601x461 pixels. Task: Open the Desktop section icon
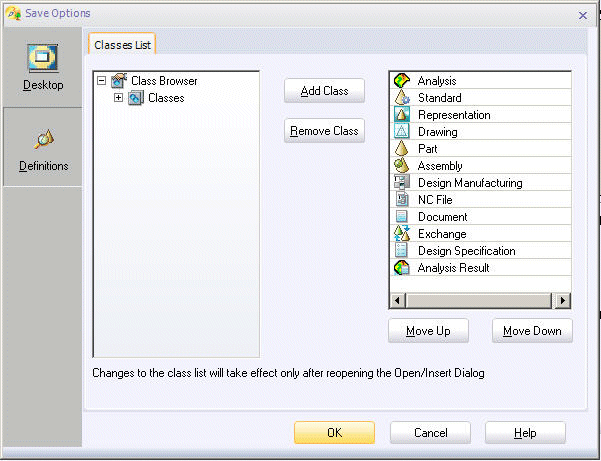pos(43,58)
